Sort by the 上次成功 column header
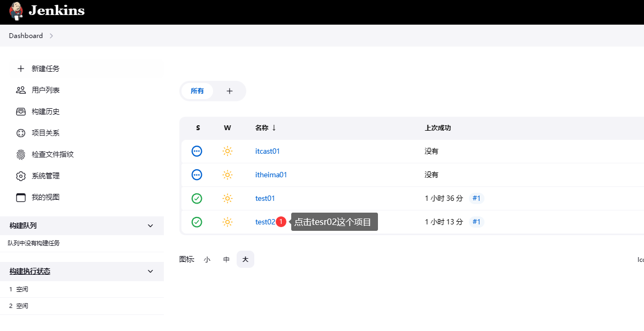The width and height of the screenshot is (644, 331). 438,128
